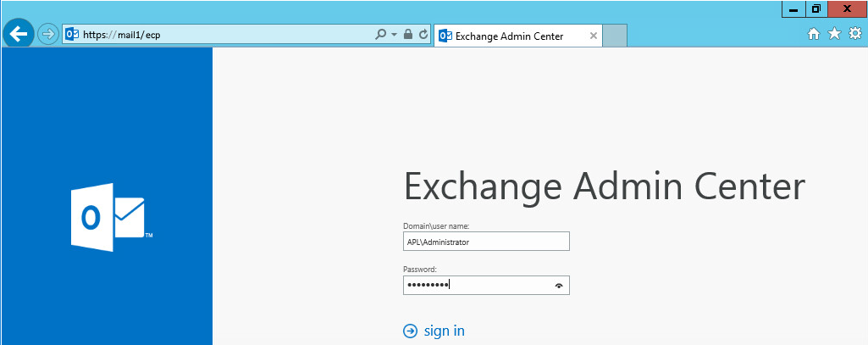This screenshot has width=868, height=345.
Task: Open the Tools gear menu
Action: pyautogui.click(x=855, y=35)
